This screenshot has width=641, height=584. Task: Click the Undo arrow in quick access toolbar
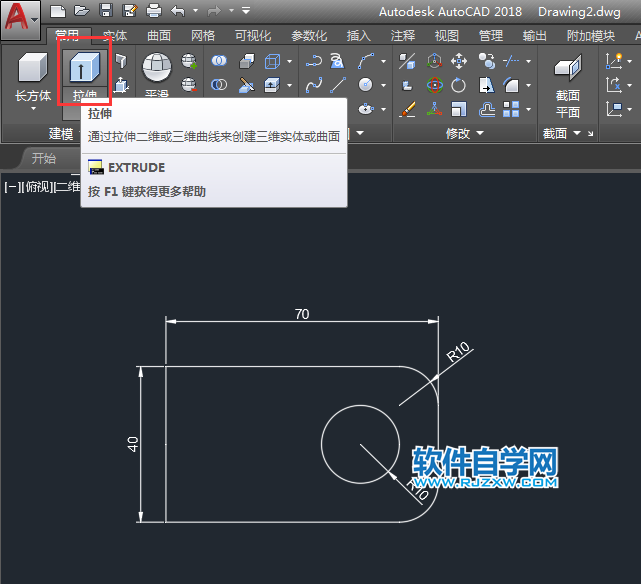178,12
